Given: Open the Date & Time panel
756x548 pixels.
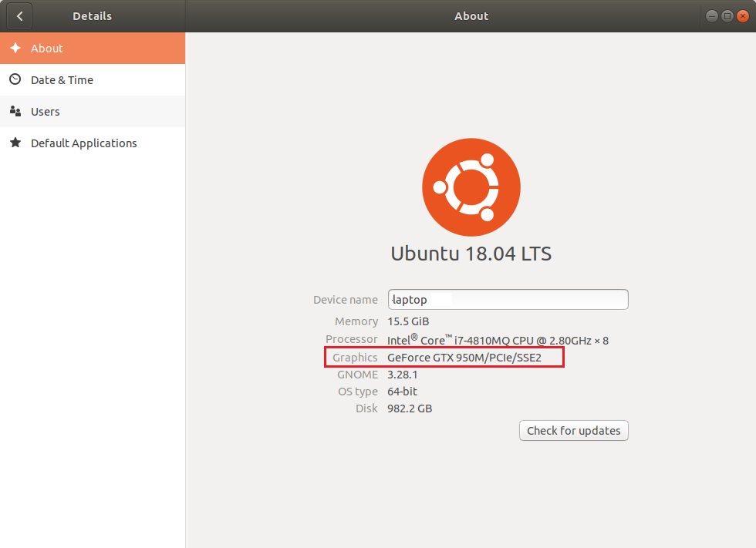Looking at the screenshot, I should pos(93,80).
